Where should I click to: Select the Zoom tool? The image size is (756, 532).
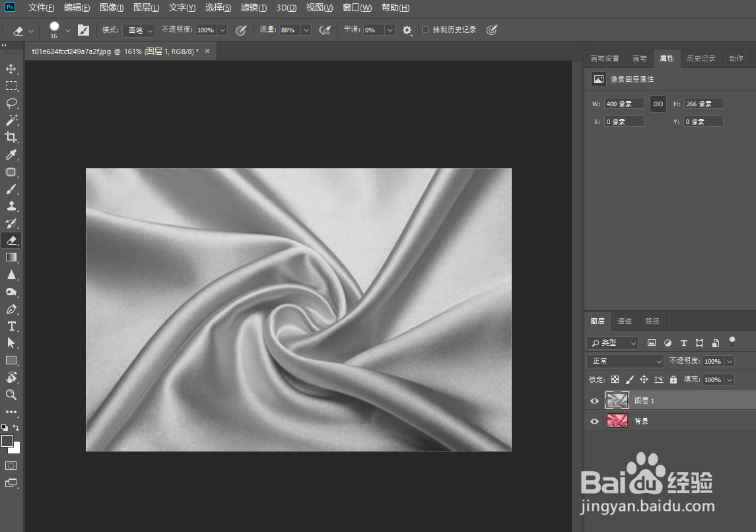click(x=11, y=395)
